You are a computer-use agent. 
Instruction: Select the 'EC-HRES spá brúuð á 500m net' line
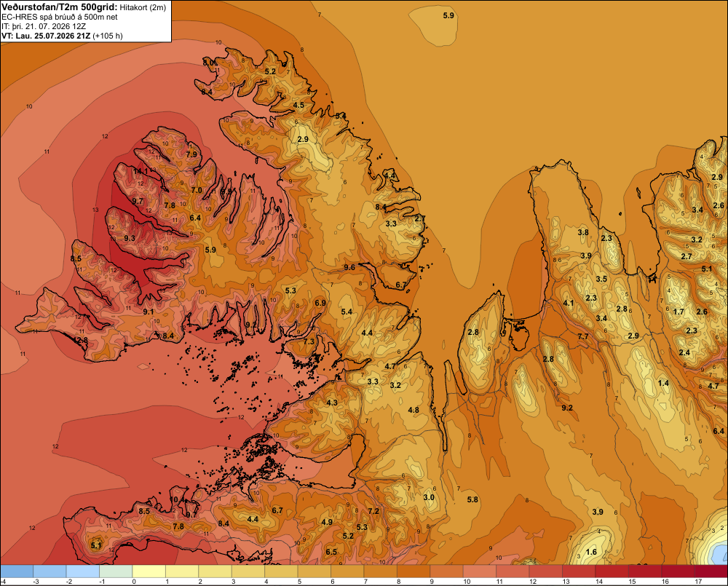(60, 17)
